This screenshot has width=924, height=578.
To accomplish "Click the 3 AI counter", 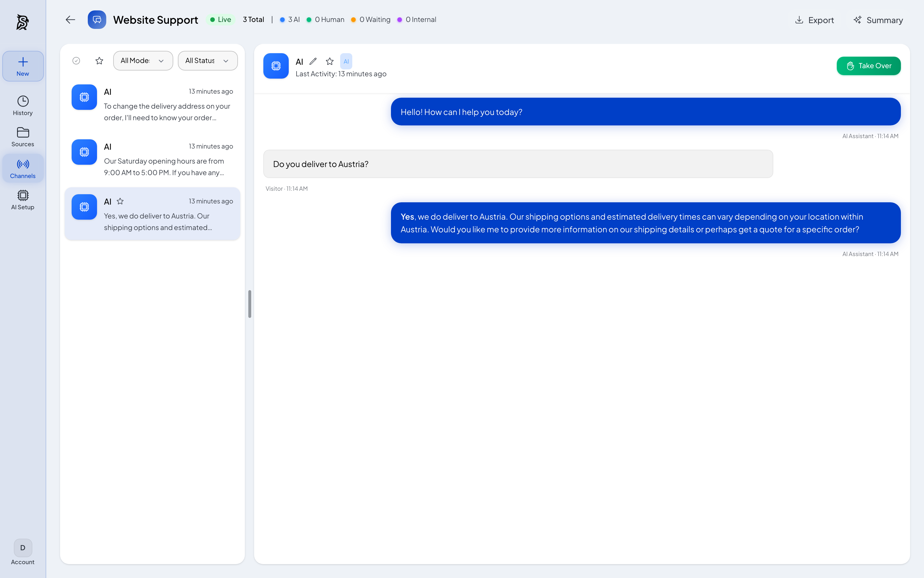I will click(x=290, y=19).
